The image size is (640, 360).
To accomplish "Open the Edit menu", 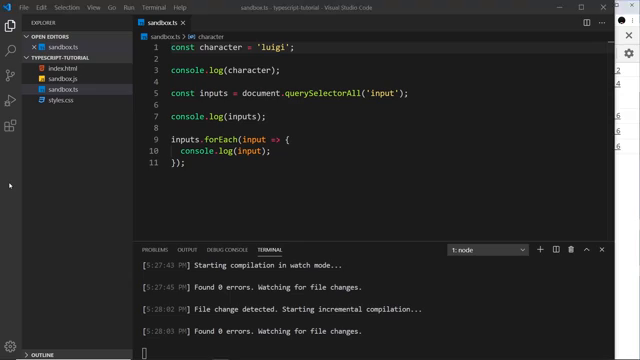I will [41, 7].
